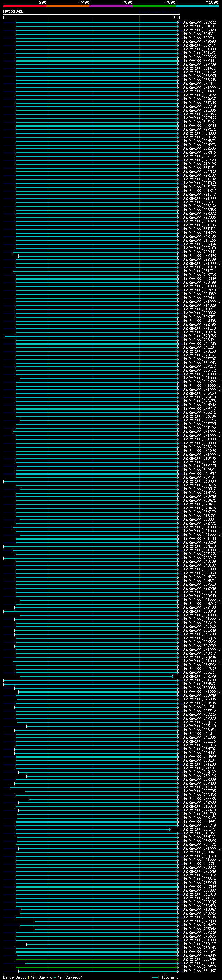Click the green ~80% legend segment
The width and height of the screenshot is (222, 980).
coord(154,6)
